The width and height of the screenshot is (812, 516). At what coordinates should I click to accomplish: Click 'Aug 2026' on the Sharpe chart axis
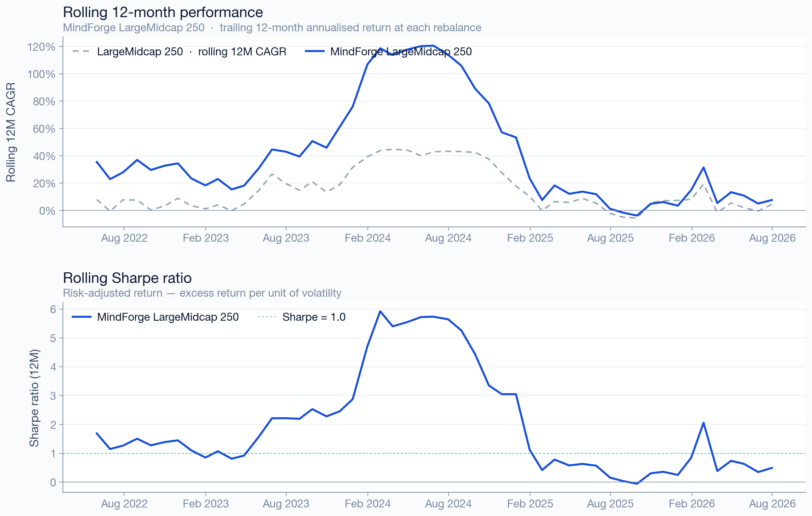(772, 504)
